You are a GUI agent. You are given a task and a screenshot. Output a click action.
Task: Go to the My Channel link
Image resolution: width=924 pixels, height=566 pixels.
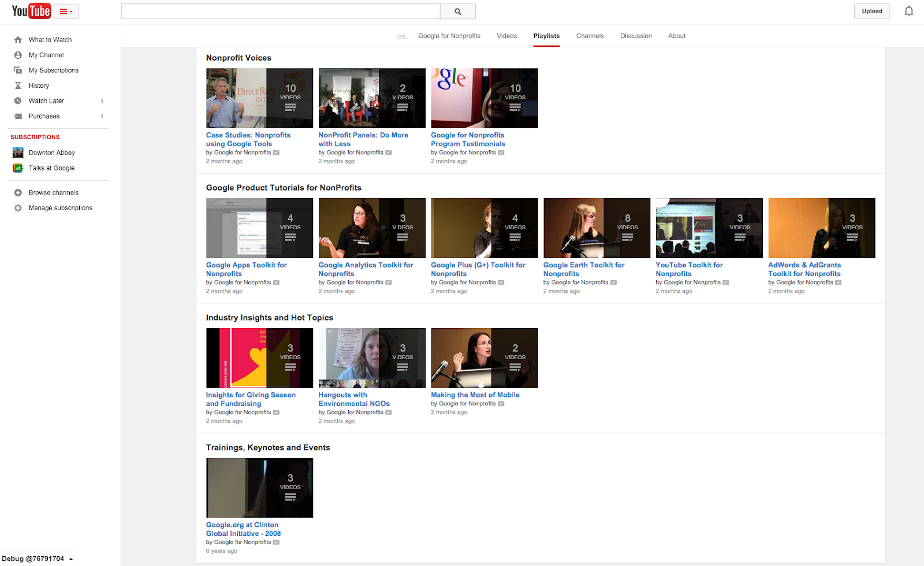pyautogui.click(x=46, y=55)
